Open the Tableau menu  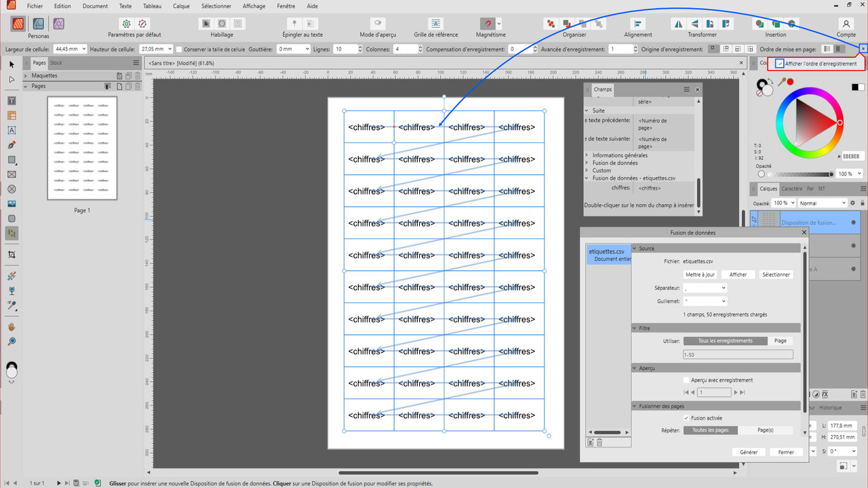153,6
